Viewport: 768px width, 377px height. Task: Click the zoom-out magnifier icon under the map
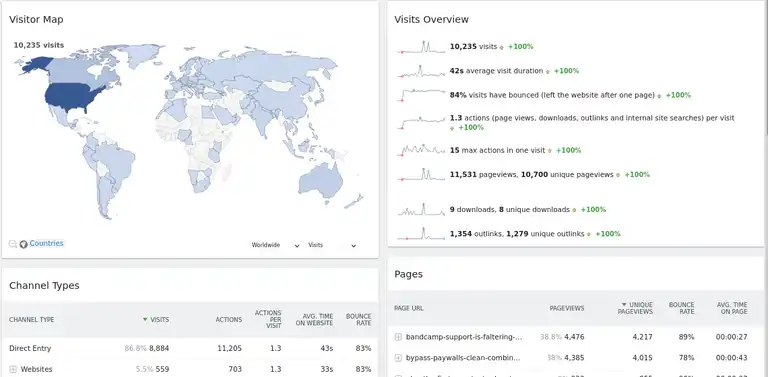point(13,244)
